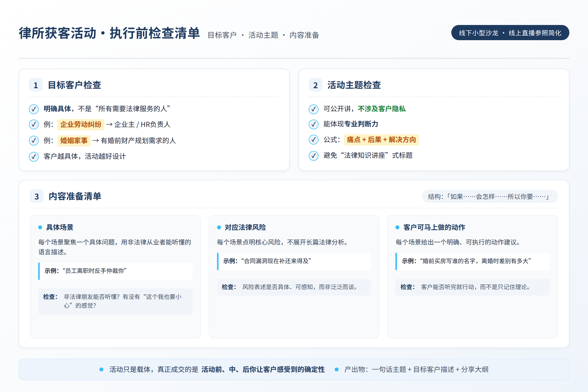Image resolution: width=588 pixels, height=392 pixels.
Task: Click the 内容准备清单 heading
Action: tap(75, 196)
